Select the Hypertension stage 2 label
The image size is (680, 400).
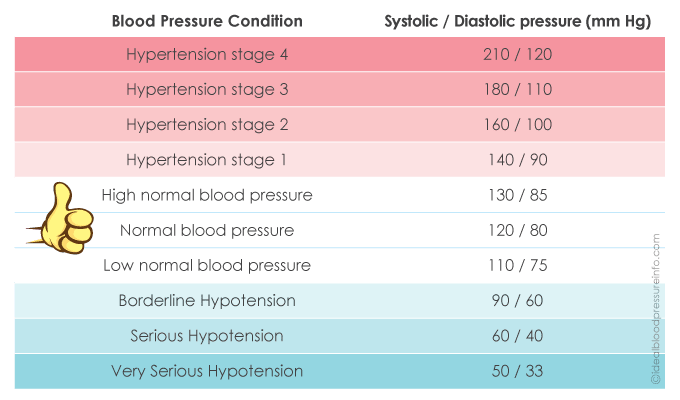207,124
